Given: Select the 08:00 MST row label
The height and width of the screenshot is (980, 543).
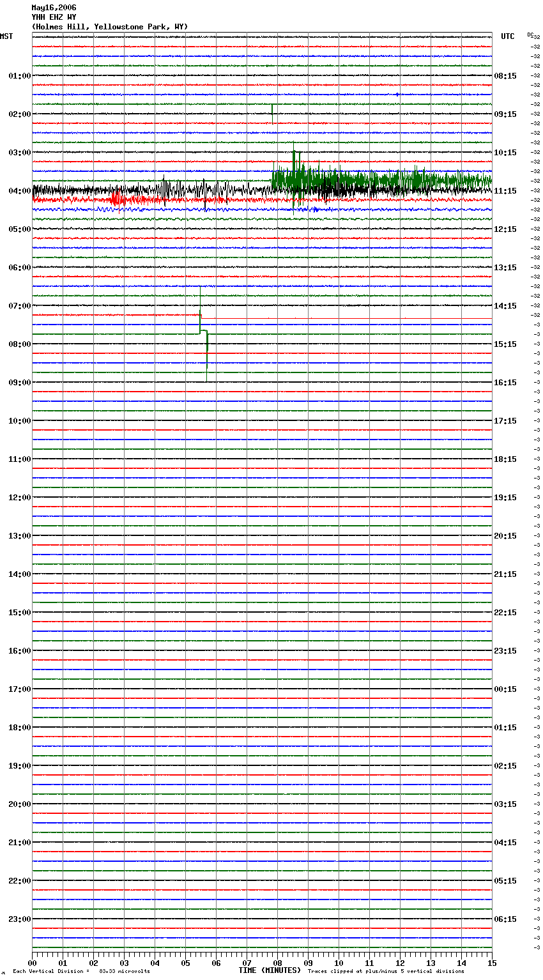Looking at the screenshot, I should (20, 344).
